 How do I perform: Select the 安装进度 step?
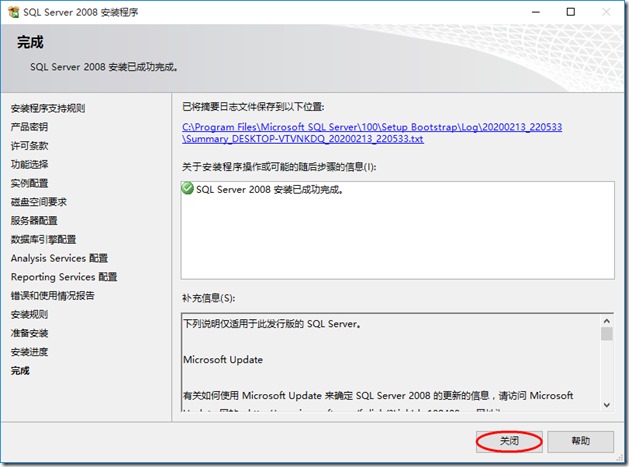[29, 352]
